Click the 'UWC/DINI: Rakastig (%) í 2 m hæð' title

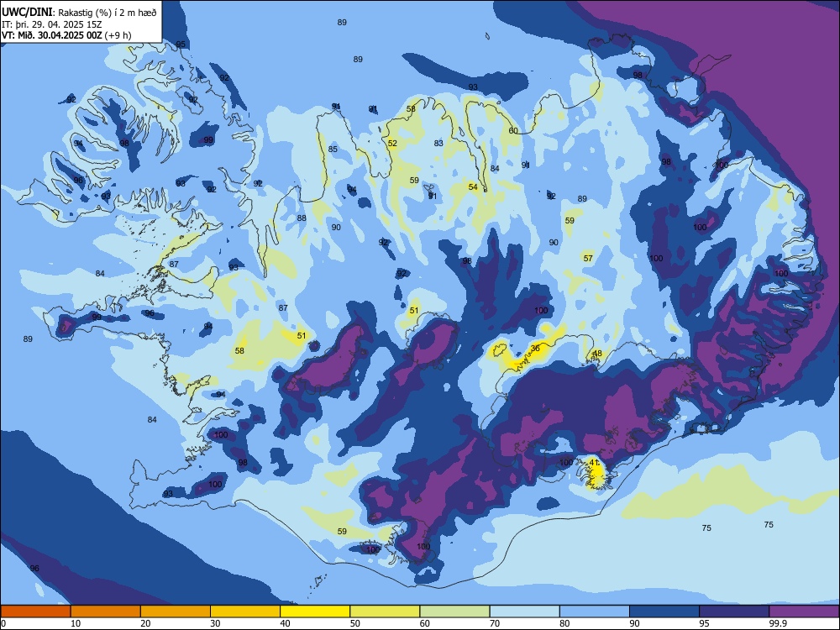pyautogui.click(x=79, y=13)
